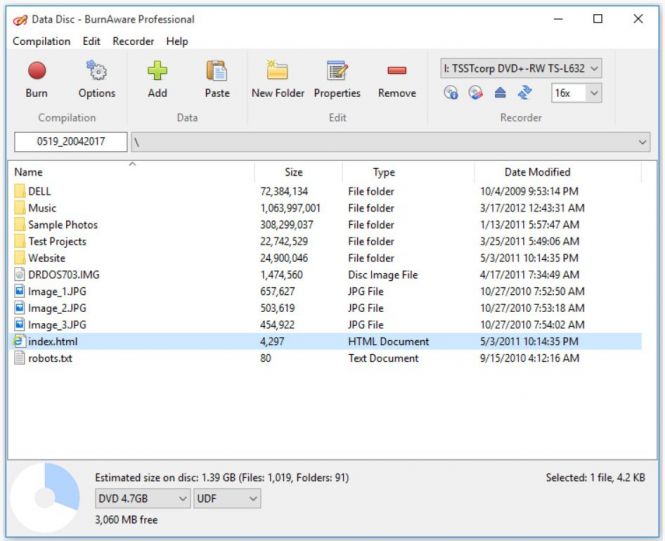Open Properties from the toolbar

click(x=337, y=78)
